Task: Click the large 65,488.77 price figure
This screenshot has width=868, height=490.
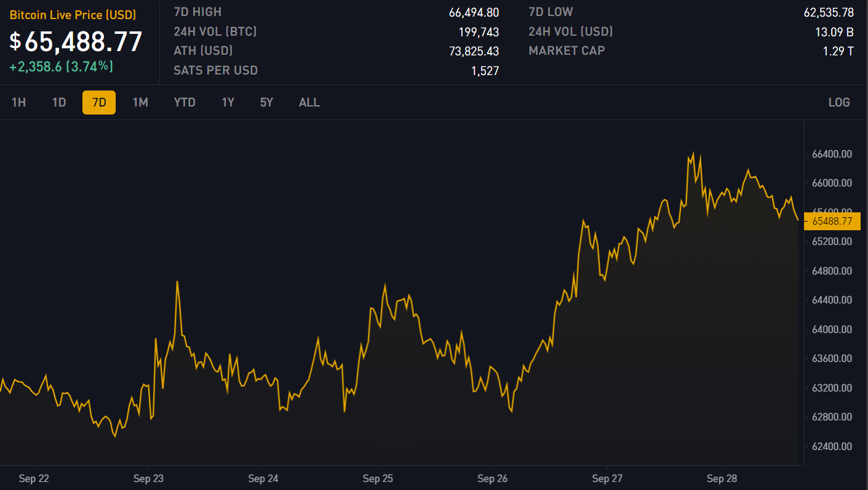Action: [83, 41]
